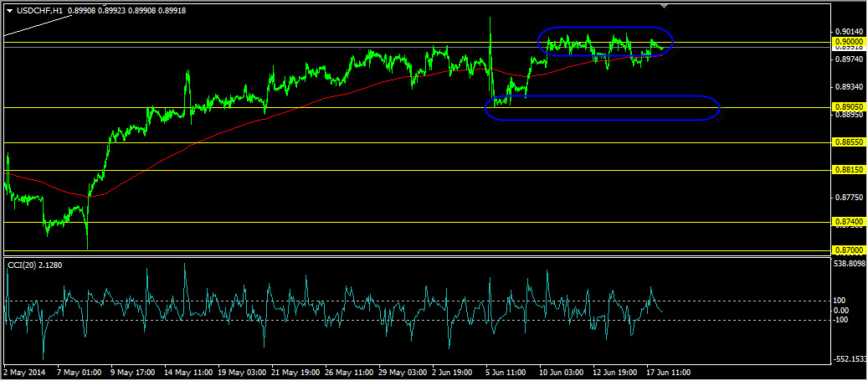
Task: Click the grey chart shift triangle marker
Action: coord(664,6)
